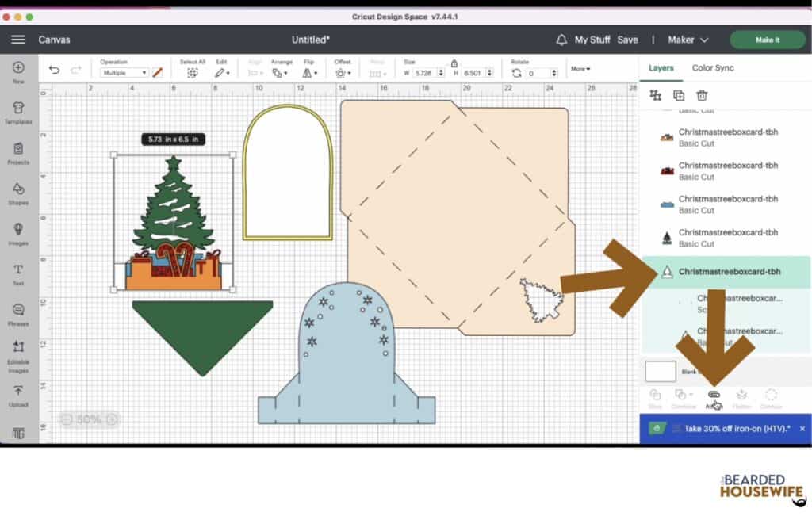Open the More dropdown in the toolbar
Viewport: 812px width, 516px height.
580,69
